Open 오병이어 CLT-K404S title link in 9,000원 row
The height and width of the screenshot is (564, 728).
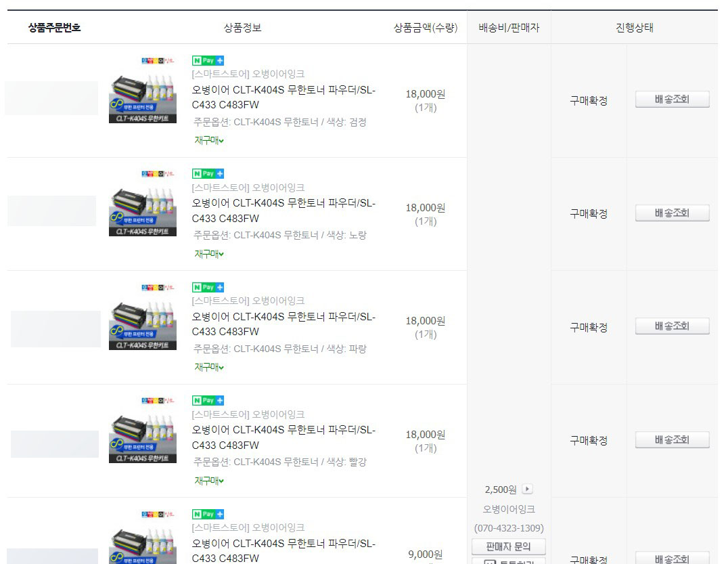283,550
